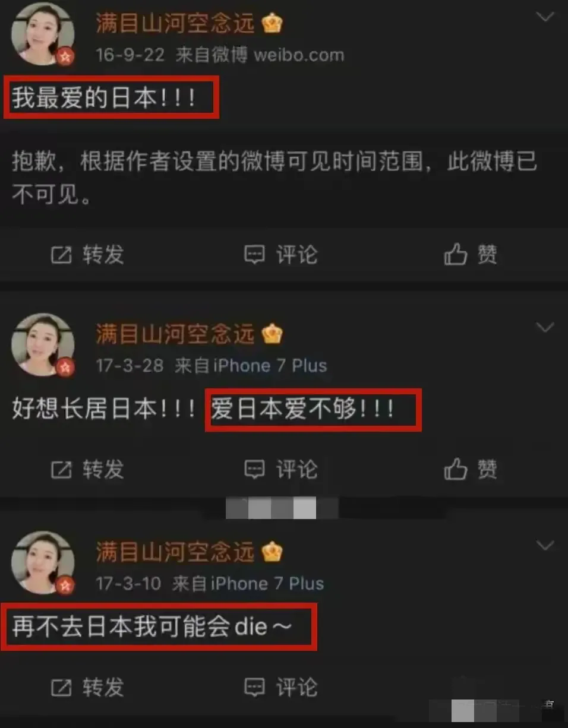Open the profile avatar on the 17-3-10 post

point(43,562)
